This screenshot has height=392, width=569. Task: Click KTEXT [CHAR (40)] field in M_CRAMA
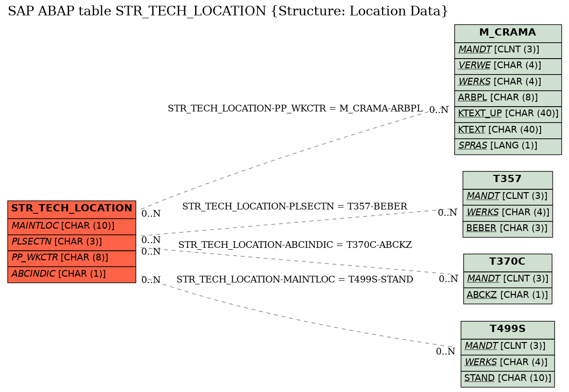pos(507,130)
